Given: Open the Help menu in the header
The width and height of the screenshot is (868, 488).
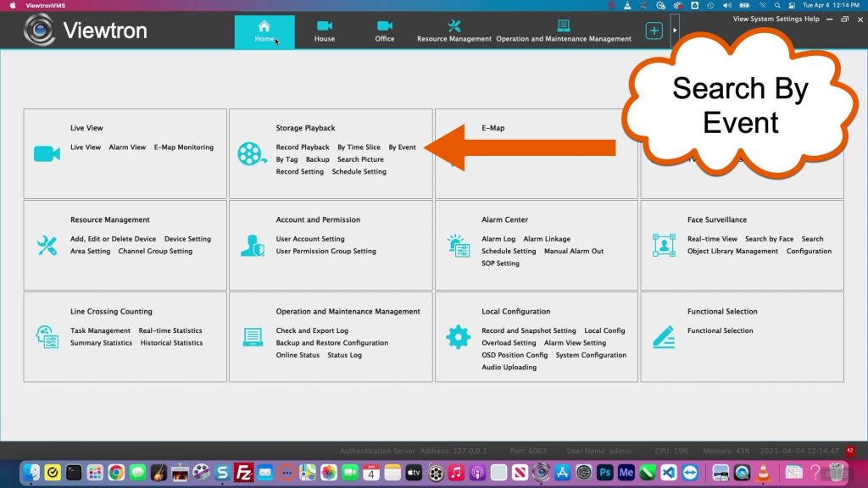Looking at the screenshot, I should (x=811, y=19).
